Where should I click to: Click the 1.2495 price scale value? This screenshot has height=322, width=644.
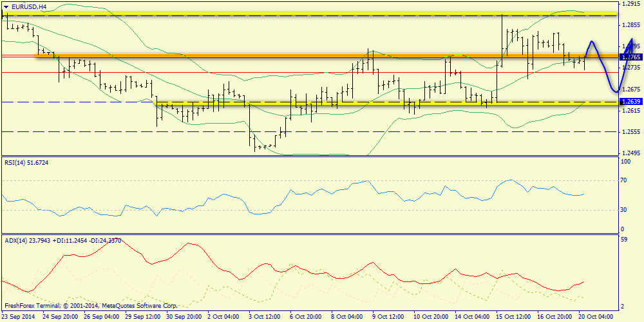tap(630, 153)
